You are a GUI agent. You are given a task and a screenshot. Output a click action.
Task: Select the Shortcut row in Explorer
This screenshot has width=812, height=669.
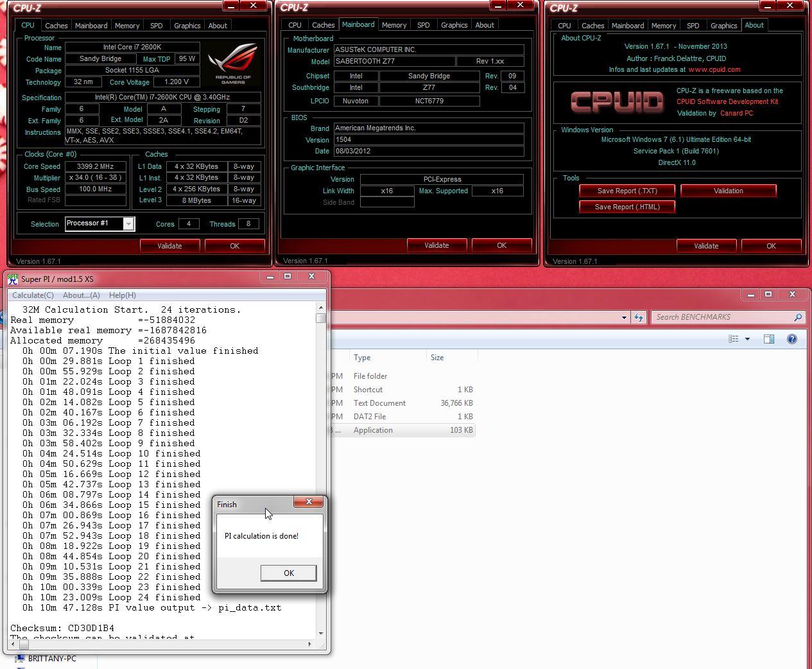(403, 390)
